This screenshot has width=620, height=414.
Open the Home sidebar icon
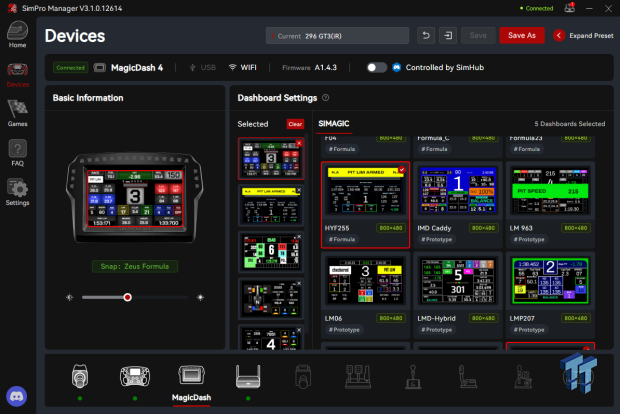[x=17, y=35]
